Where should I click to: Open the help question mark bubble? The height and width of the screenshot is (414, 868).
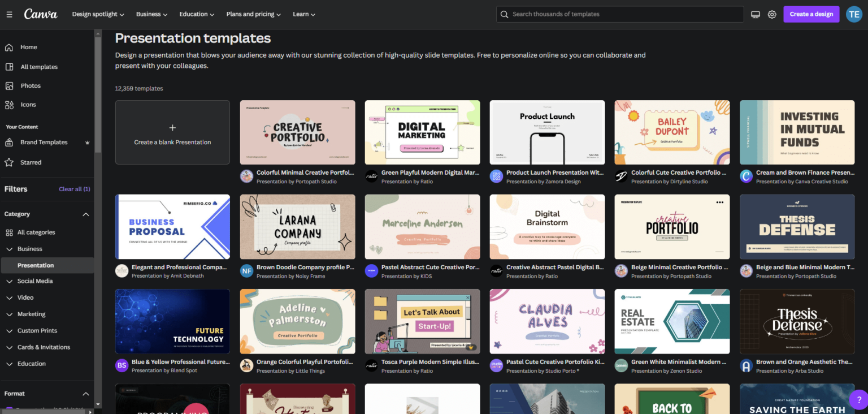[x=860, y=400]
